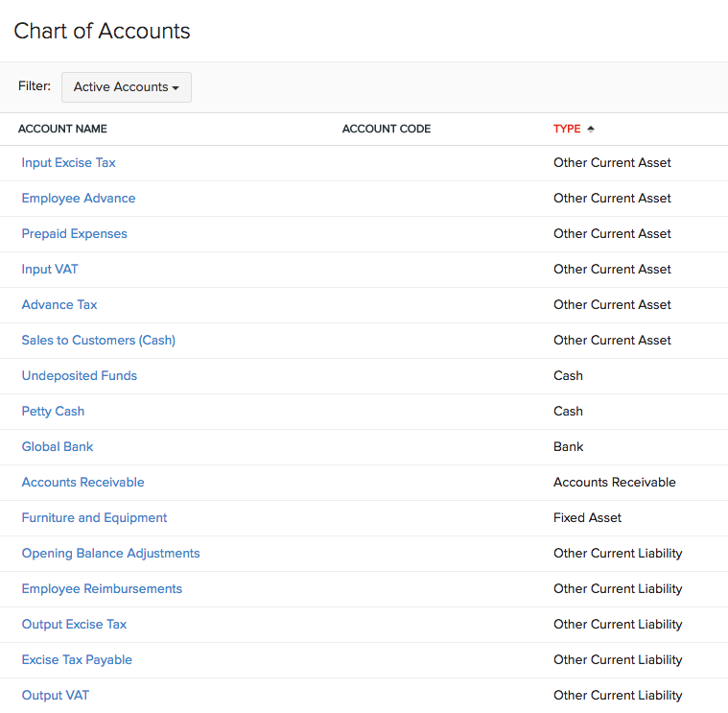Click the TYPE column sort arrow icon
This screenshot has height=713, width=728.
click(591, 129)
